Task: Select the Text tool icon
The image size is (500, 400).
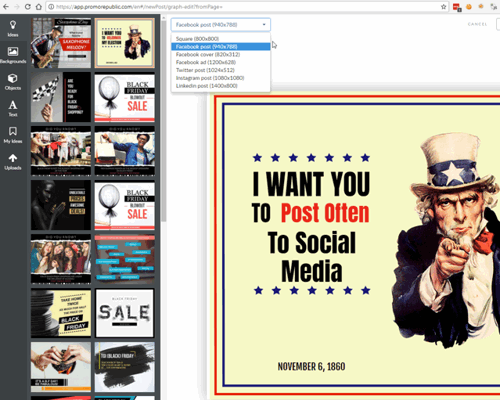Action: (x=13, y=105)
